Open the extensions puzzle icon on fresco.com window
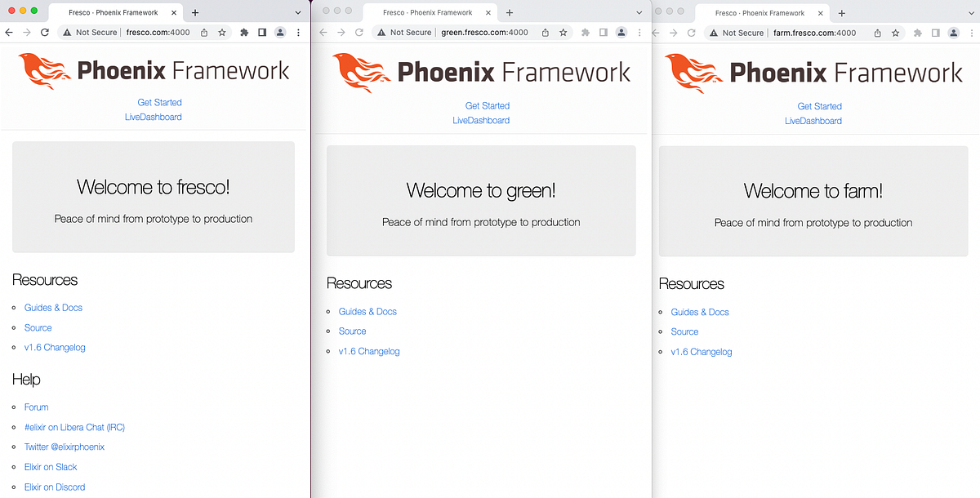Viewport: 980px width, 498px height. tap(244, 33)
